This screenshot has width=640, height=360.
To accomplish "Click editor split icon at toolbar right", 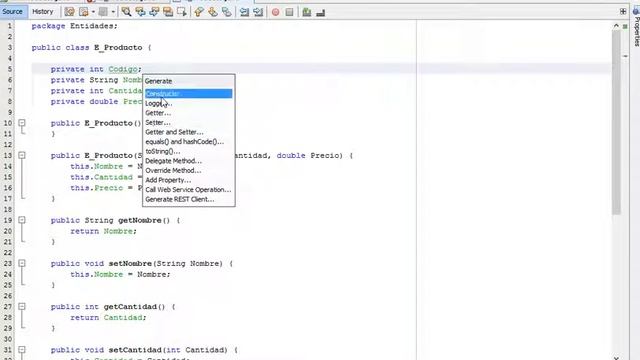I will [623, 11].
